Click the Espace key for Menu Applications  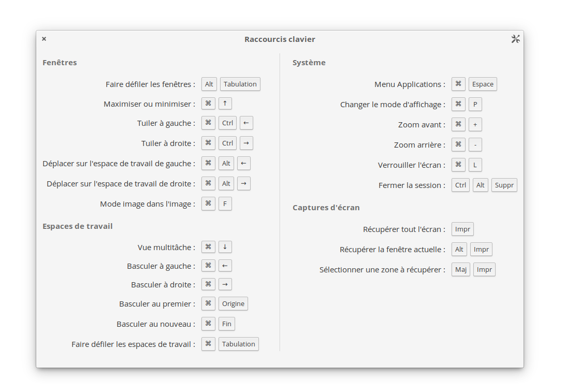click(x=483, y=84)
